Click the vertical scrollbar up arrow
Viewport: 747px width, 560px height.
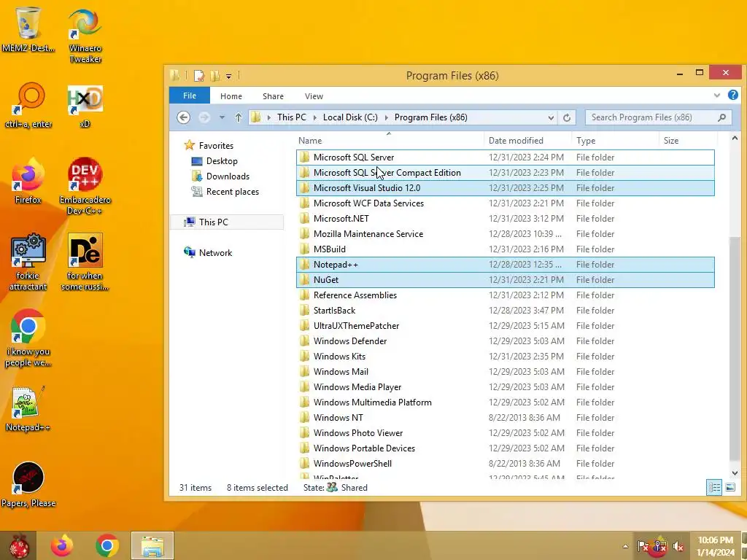point(734,139)
